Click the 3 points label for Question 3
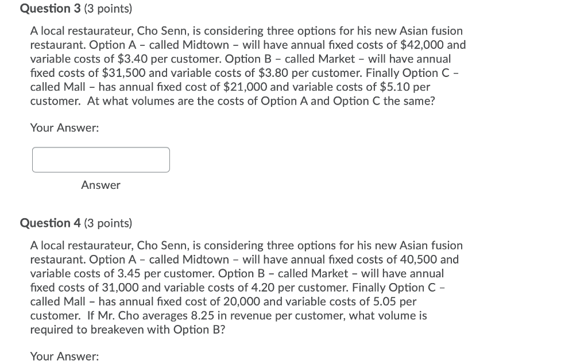The width and height of the screenshot is (588, 364). pos(109,9)
